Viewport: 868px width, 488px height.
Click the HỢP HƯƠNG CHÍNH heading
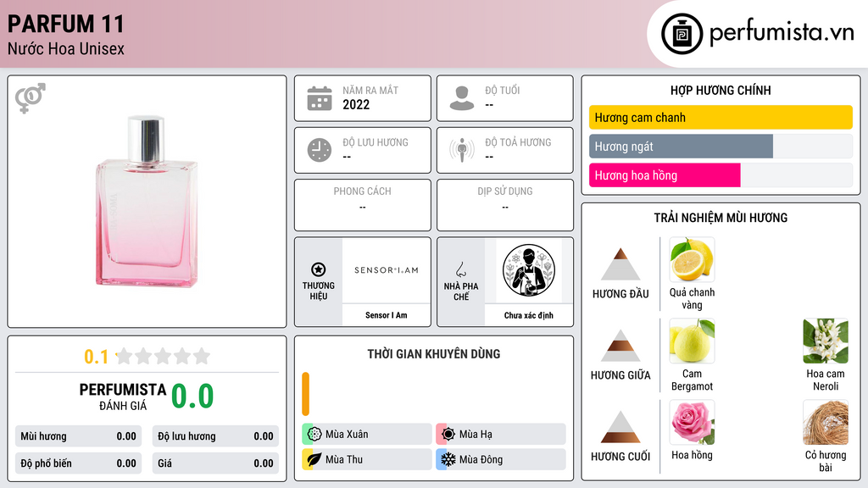pos(721,90)
